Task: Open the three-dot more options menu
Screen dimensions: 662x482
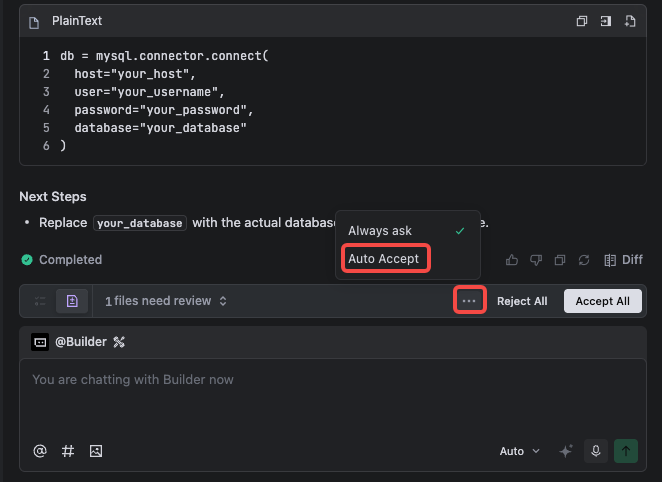Action: point(469,301)
